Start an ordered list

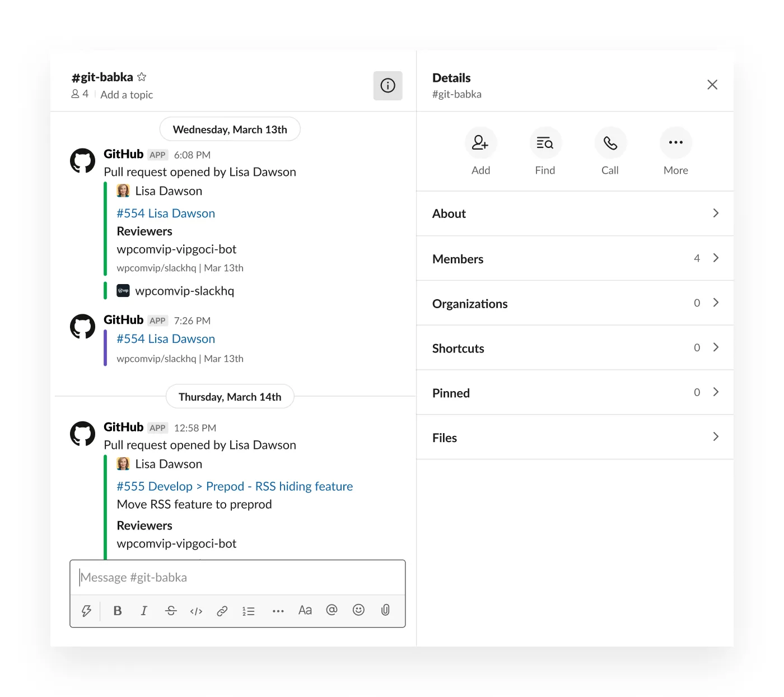click(x=249, y=611)
